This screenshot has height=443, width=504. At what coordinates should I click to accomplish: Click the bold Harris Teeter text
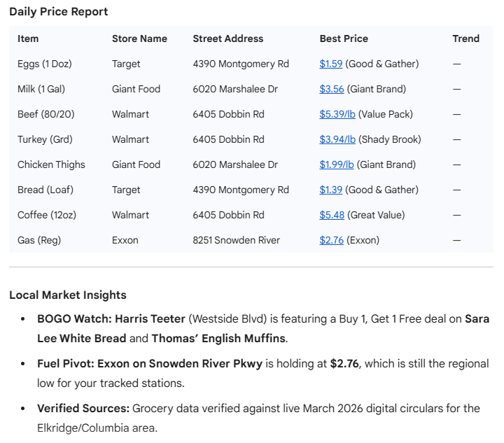pos(150,318)
